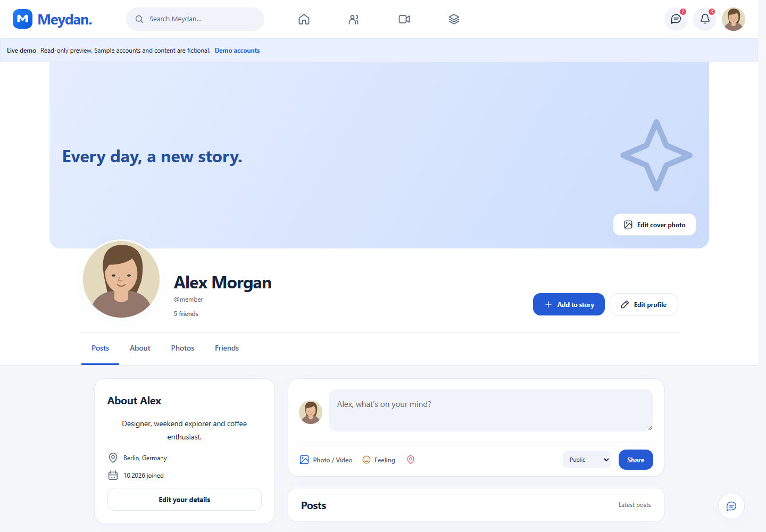766x532 pixels.
Task: Click the calendar joined-date icon
Action: 113,475
